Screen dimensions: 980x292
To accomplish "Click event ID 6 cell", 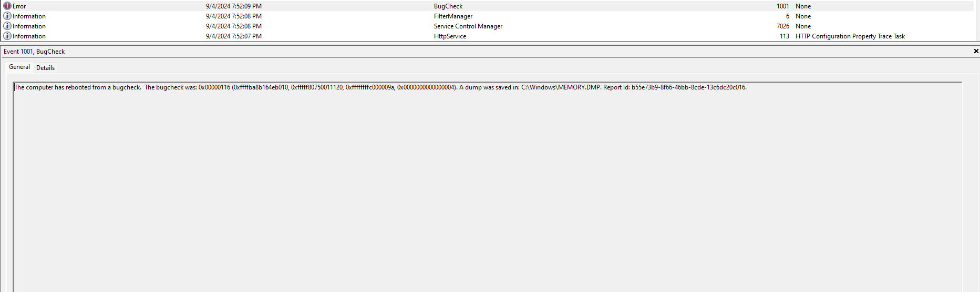I will (x=788, y=16).
